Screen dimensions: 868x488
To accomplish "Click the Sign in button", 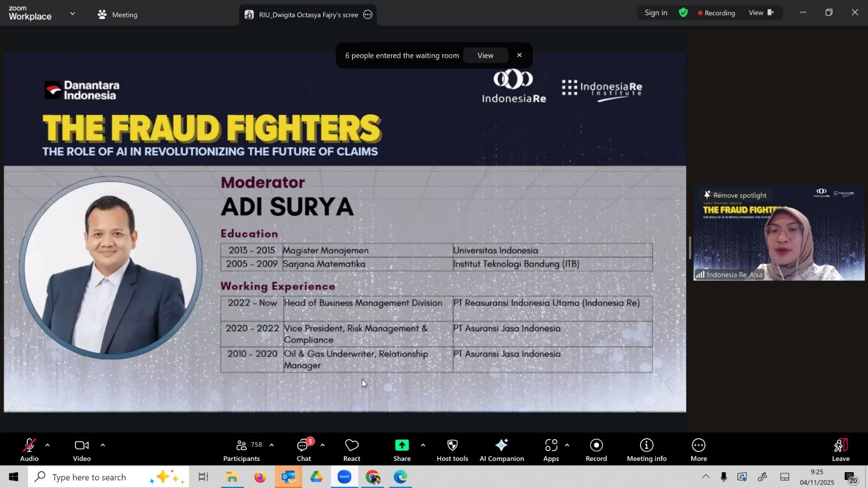I will 655,12.
